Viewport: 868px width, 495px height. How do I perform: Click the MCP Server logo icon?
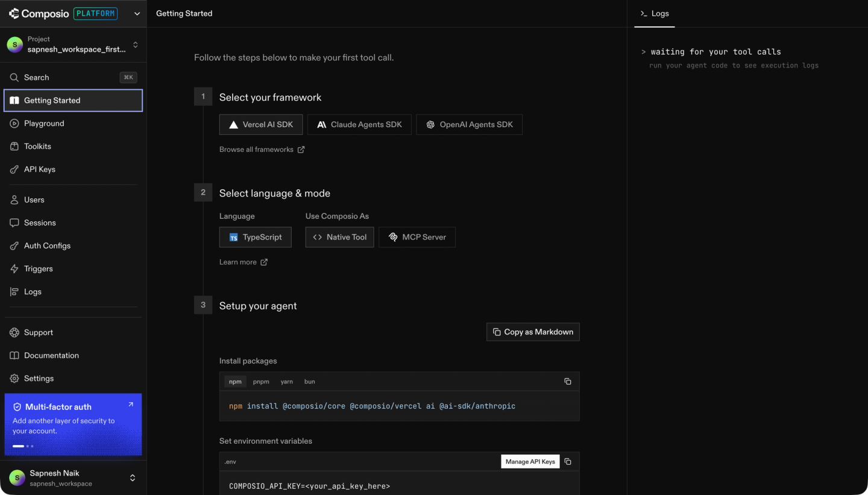point(393,237)
